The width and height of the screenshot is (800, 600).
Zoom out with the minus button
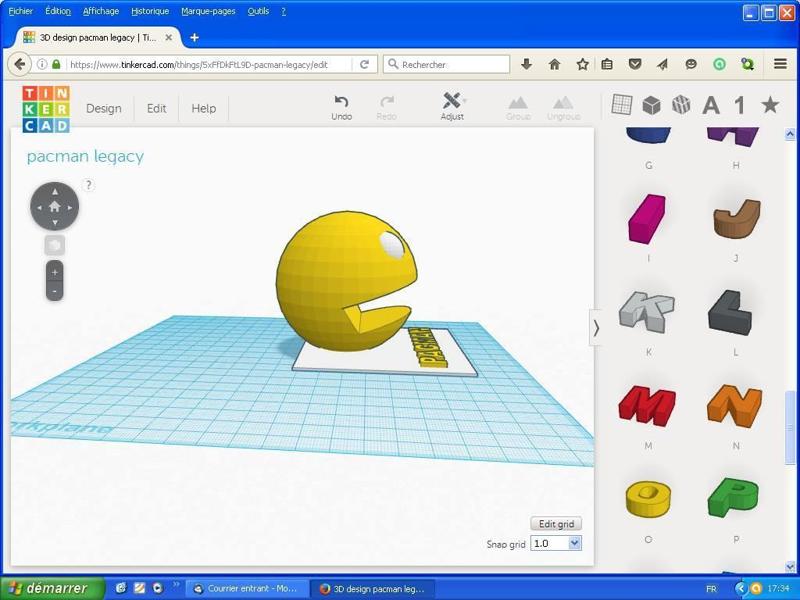55,291
